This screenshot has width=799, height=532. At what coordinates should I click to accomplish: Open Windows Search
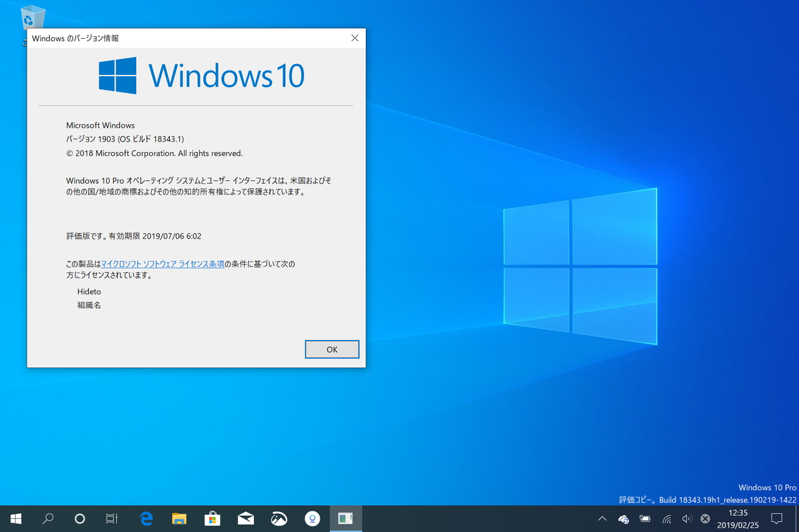tap(48, 518)
